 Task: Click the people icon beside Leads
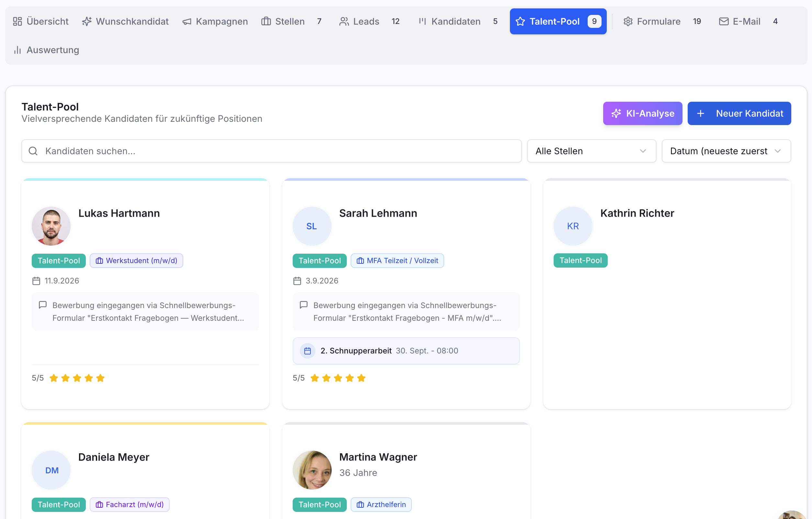(x=344, y=21)
